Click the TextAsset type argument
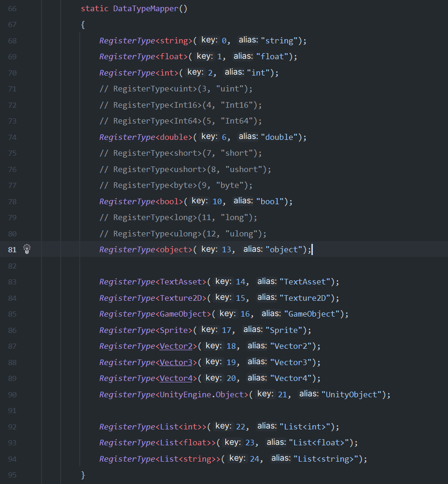Image resolution: width=448 pixels, height=484 pixels. coord(180,282)
